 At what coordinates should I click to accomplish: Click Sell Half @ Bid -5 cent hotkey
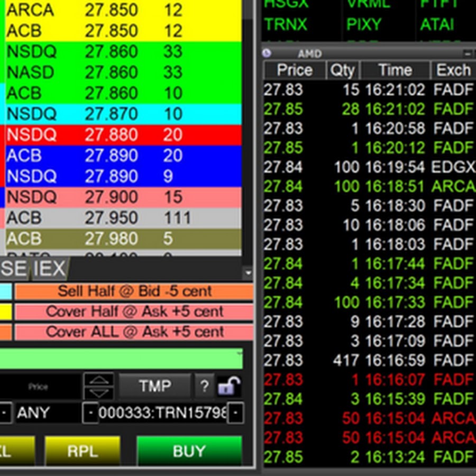click(x=134, y=291)
